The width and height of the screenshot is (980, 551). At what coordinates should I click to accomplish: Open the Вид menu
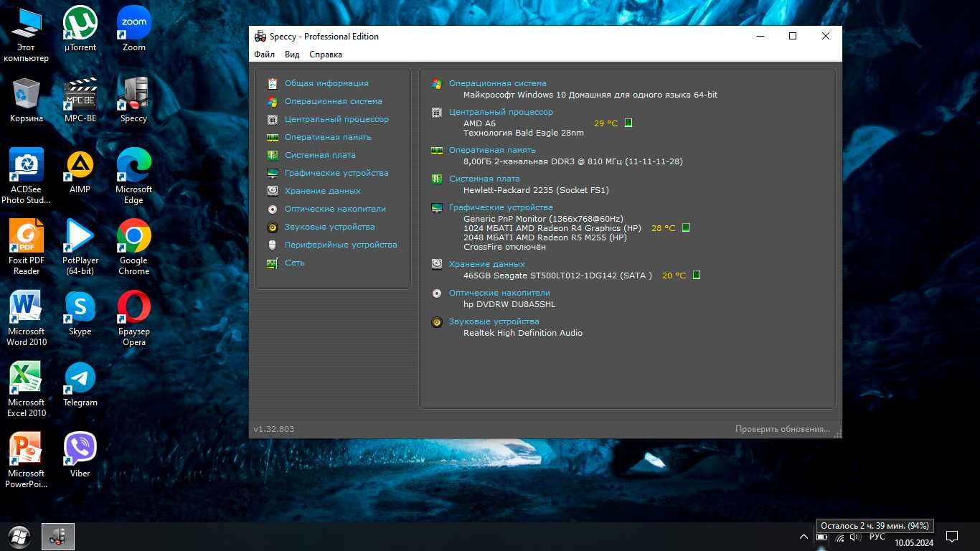[292, 55]
